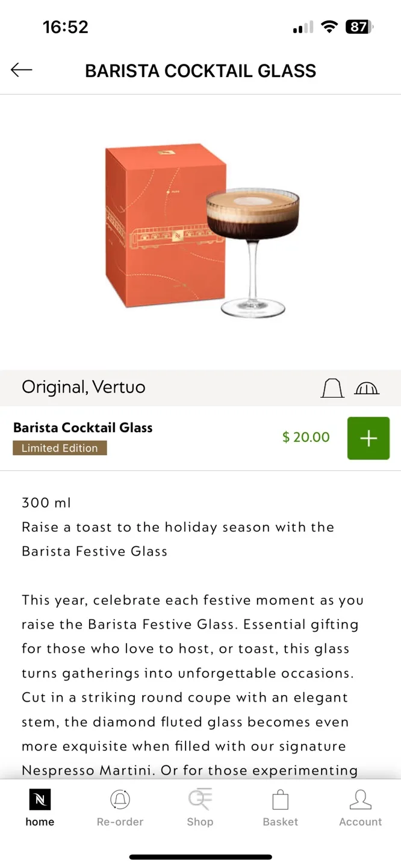Add Barista Cocktail Glass to basket
The image size is (401, 868).
(x=368, y=438)
